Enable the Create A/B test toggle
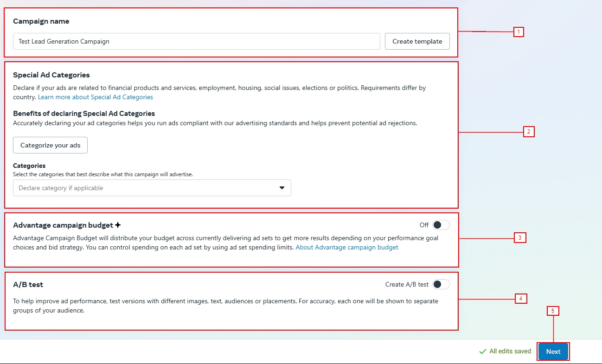 click(441, 284)
